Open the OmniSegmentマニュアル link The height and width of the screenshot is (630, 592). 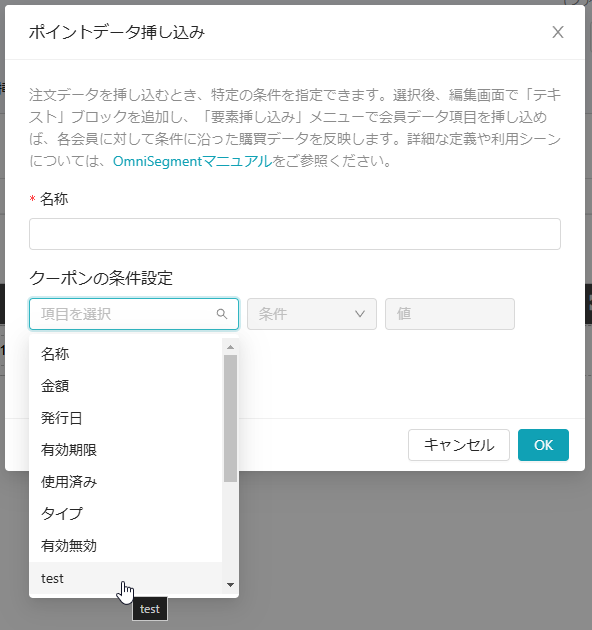[193, 162]
